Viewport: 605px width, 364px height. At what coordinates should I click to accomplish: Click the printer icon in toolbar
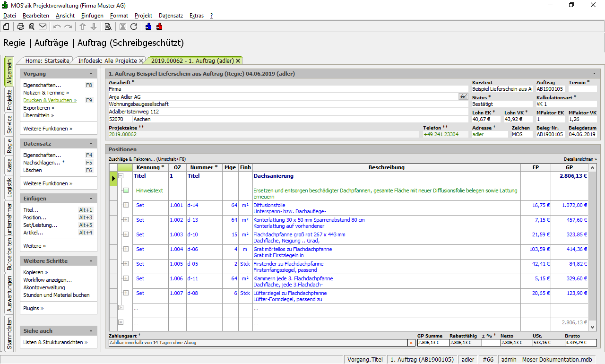[21, 26]
